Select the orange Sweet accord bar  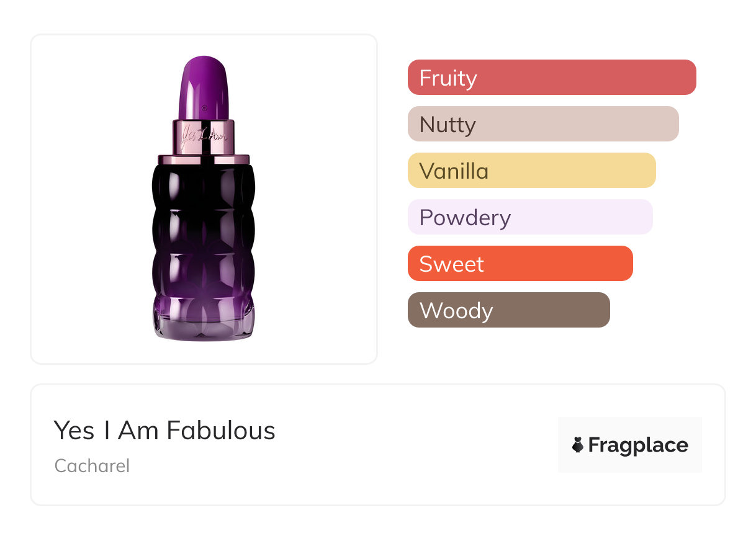[x=520, y=264]
